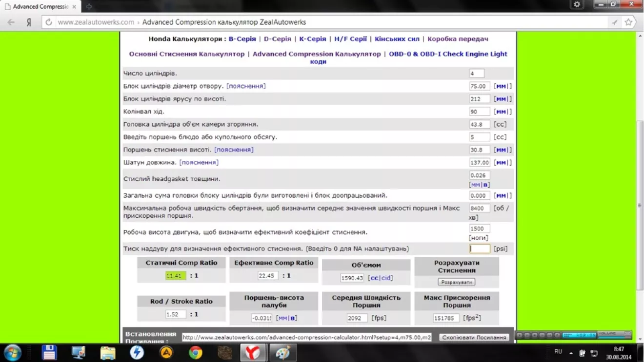Open пояснення link for rod length
Screen dimensions: 644x362
(x=199, y=163)
